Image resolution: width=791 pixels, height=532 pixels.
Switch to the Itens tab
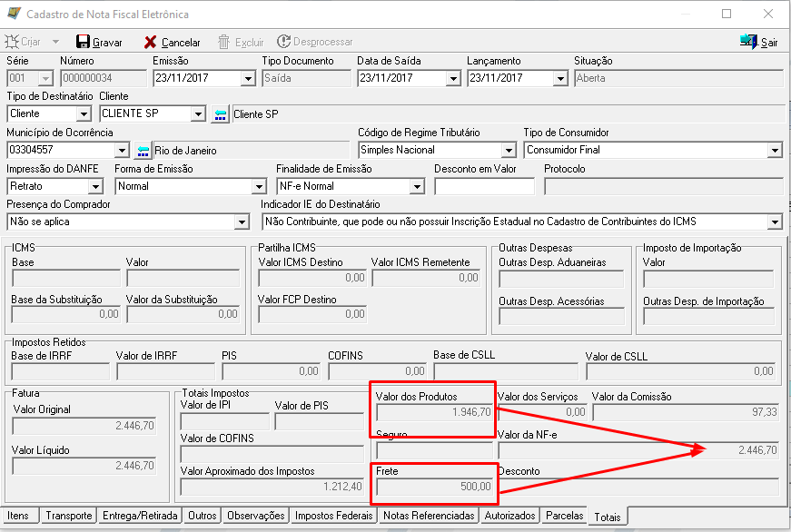tap(18, 516)
